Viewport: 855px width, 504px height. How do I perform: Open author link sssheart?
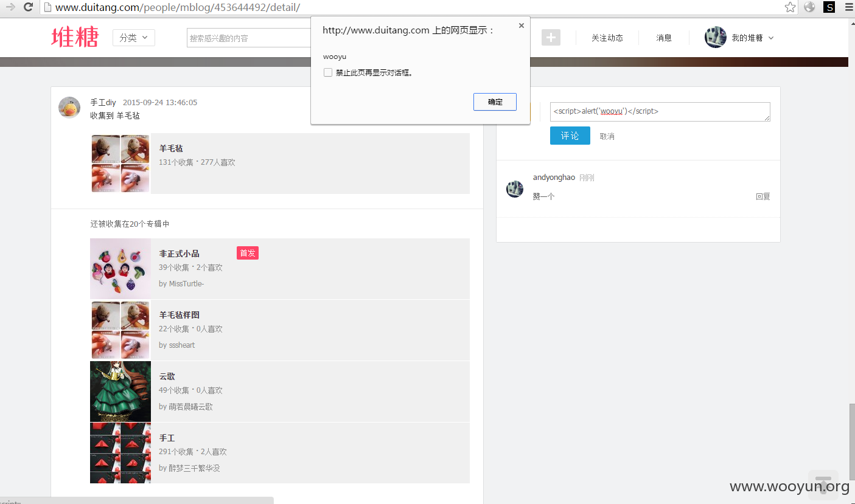[x=182, y=345]
